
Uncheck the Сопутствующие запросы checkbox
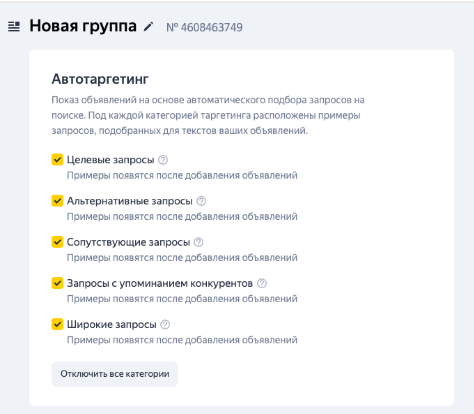pos(57,242)
